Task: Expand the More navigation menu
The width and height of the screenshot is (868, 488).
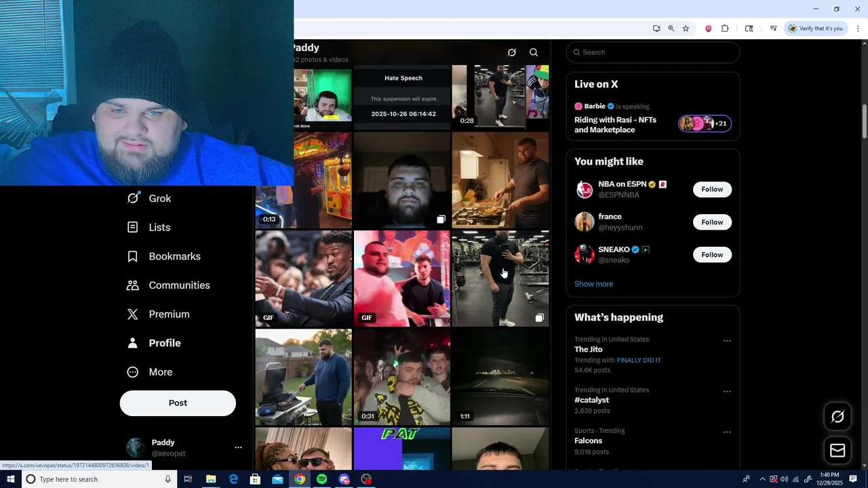Action: pyautogui.click(x=150, y=372)
